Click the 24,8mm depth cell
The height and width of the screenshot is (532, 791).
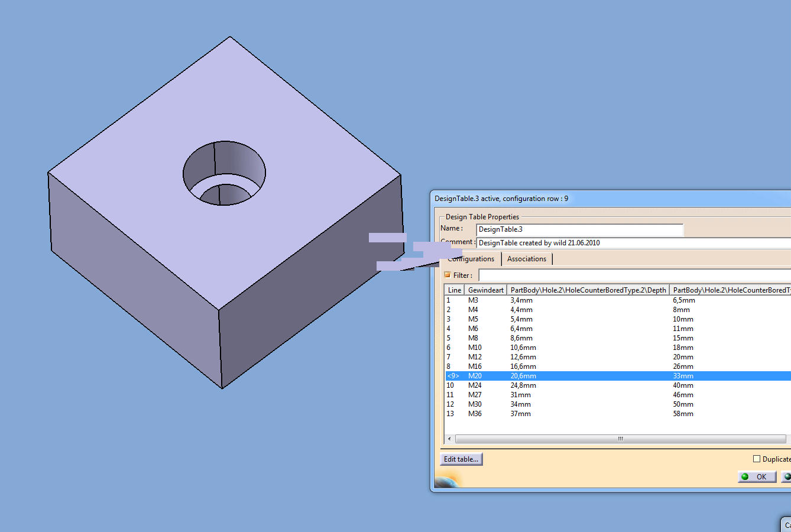click(x=523, y=385)
